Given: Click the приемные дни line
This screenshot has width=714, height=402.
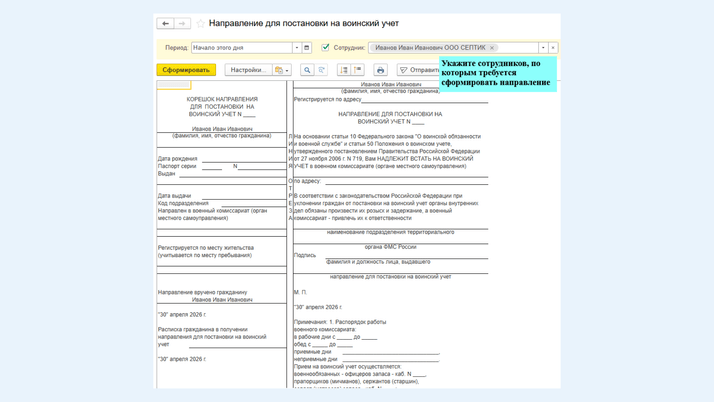Looking at the screenshot, I should (367, 351).
